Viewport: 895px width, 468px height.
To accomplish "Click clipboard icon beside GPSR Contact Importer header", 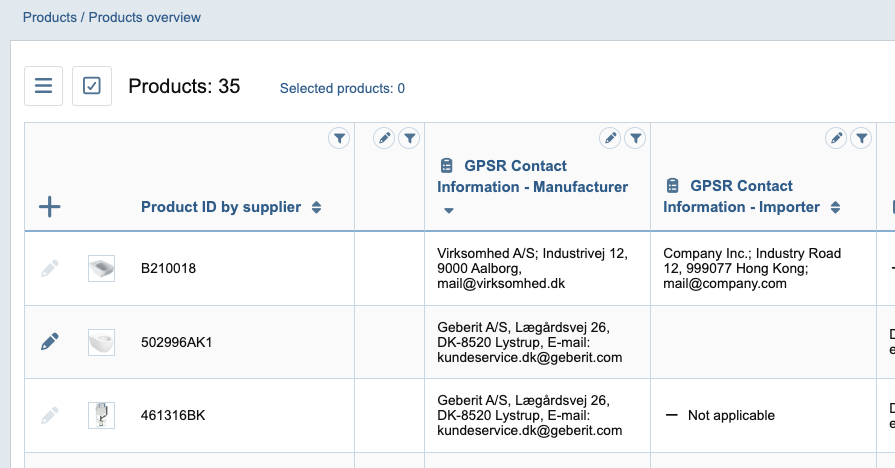I will tap(672, 185).
